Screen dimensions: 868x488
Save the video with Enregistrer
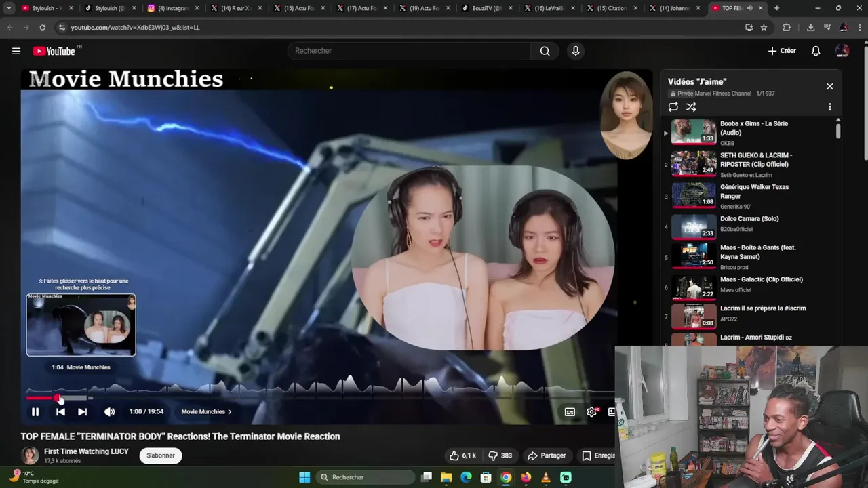[599, 455]
